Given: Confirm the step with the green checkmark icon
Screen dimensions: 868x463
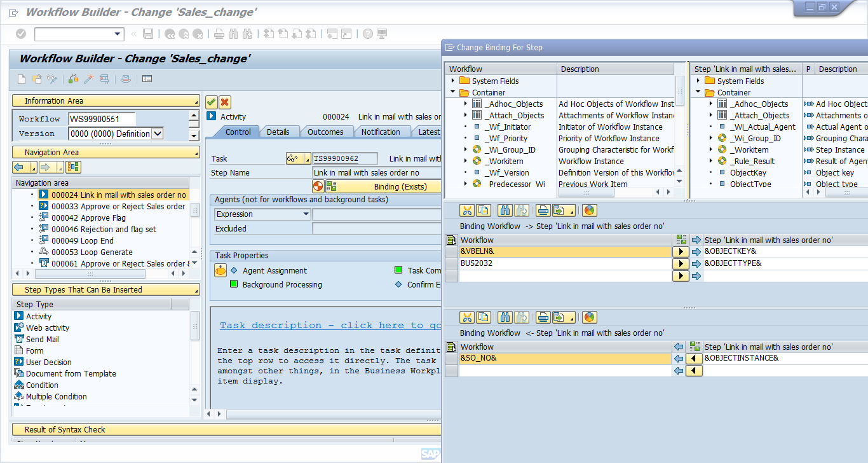Looking at the screenshot, I should coord(210,103).
